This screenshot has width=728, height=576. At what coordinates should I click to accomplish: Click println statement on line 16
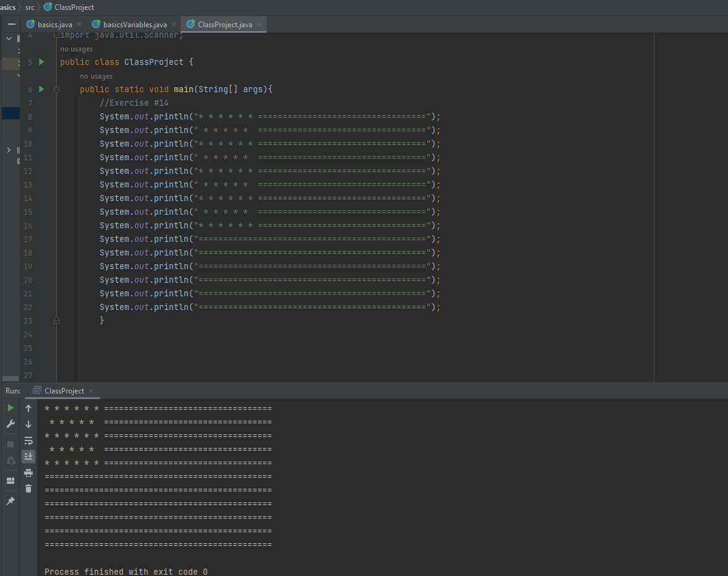(270, 226)
